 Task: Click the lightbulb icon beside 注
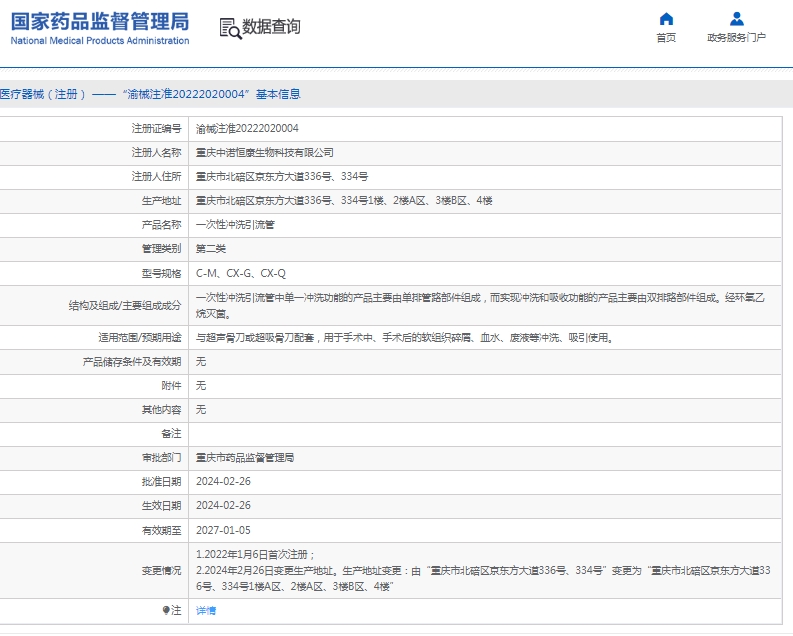(x=166, y=610)
